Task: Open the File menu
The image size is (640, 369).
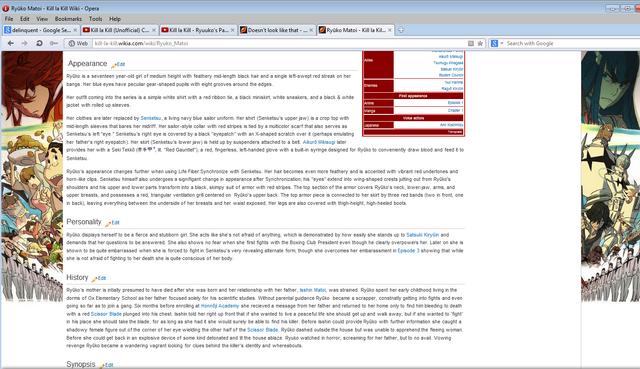Action: coord(9,19)
